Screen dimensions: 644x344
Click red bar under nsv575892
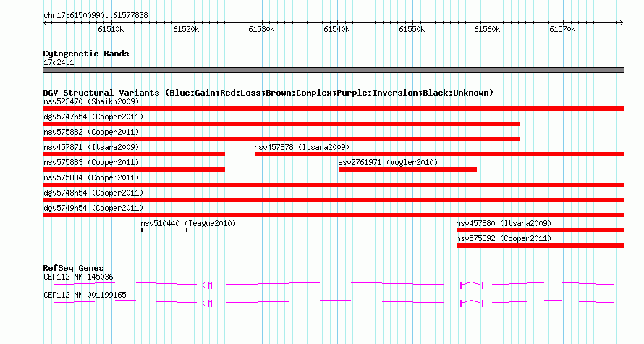point(540,246)
